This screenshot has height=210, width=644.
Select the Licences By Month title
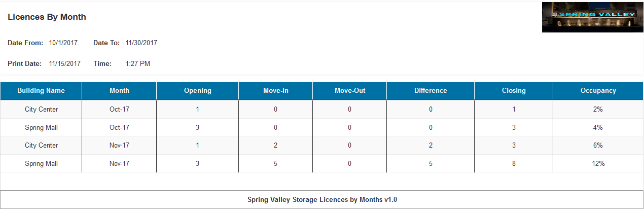coord(47,17)
